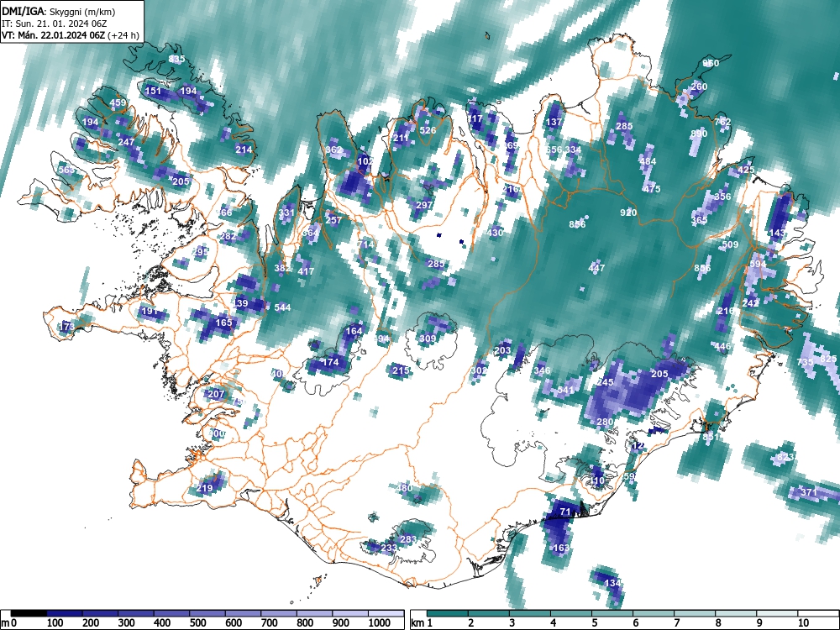This screenshot has height=630, width=840.
Task: Click the visibility value '509'
Action: (730, 244)
